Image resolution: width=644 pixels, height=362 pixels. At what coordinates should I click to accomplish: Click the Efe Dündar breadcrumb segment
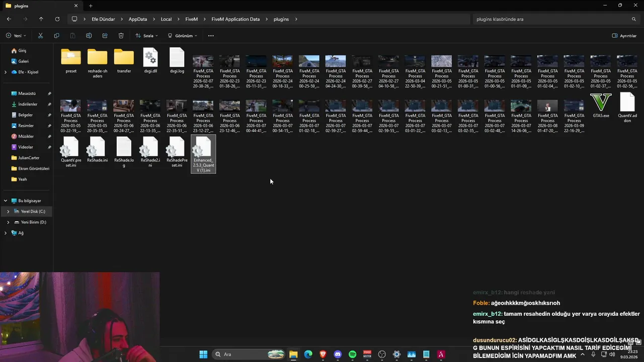tap(103, 19)
